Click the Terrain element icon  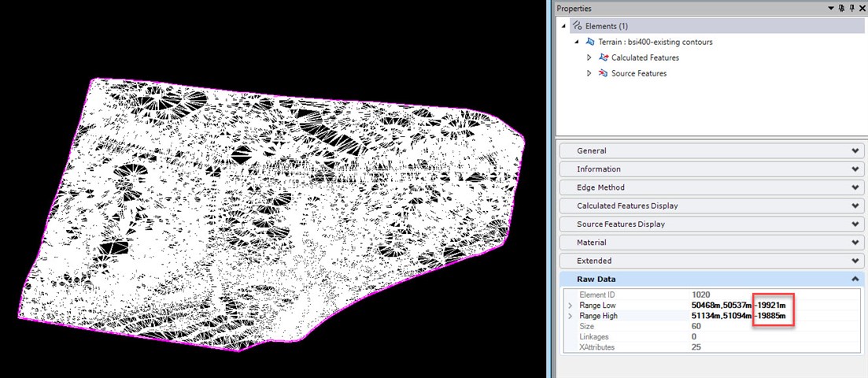(590, 42)
